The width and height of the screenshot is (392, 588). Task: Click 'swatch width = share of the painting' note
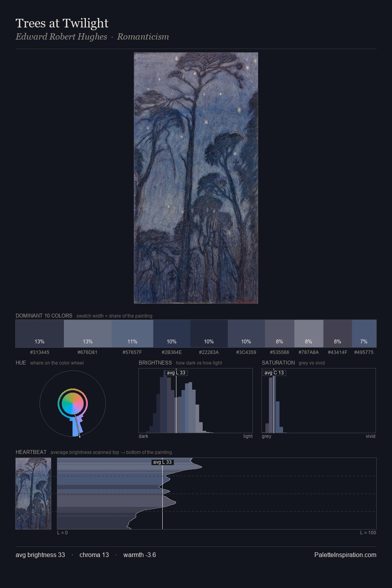(114, 316)
